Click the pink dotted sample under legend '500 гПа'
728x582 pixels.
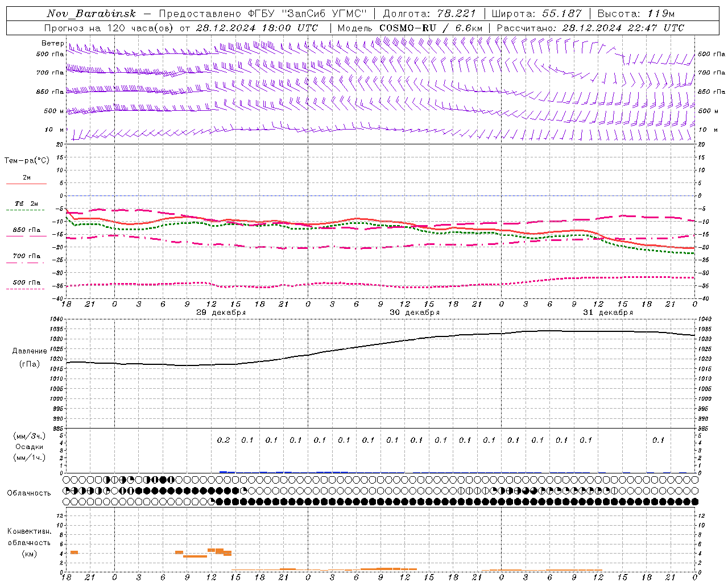26,289
